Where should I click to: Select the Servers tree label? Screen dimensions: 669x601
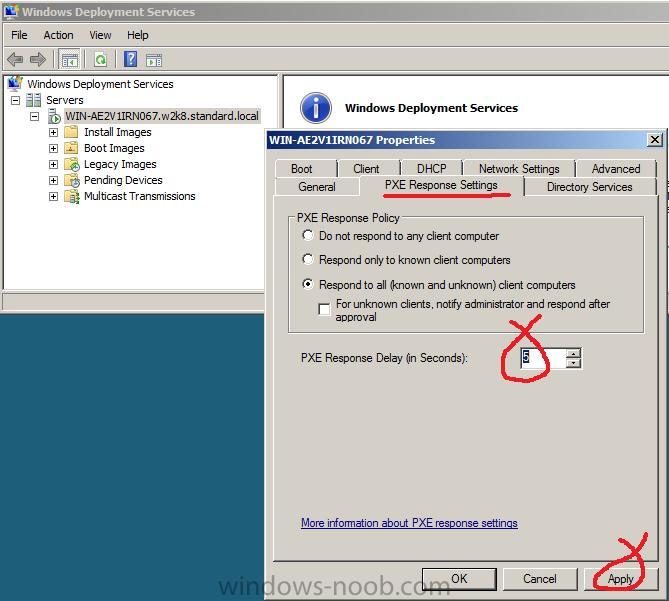point(64,100)
